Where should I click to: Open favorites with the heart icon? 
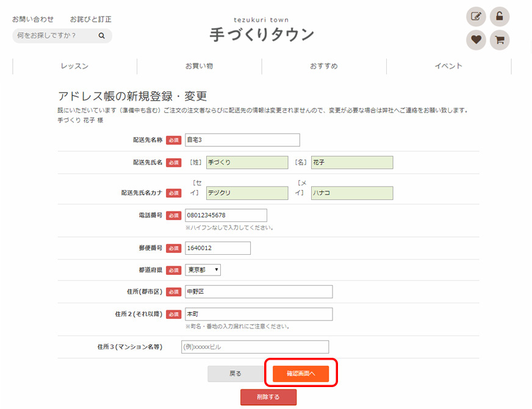point(476,40)
